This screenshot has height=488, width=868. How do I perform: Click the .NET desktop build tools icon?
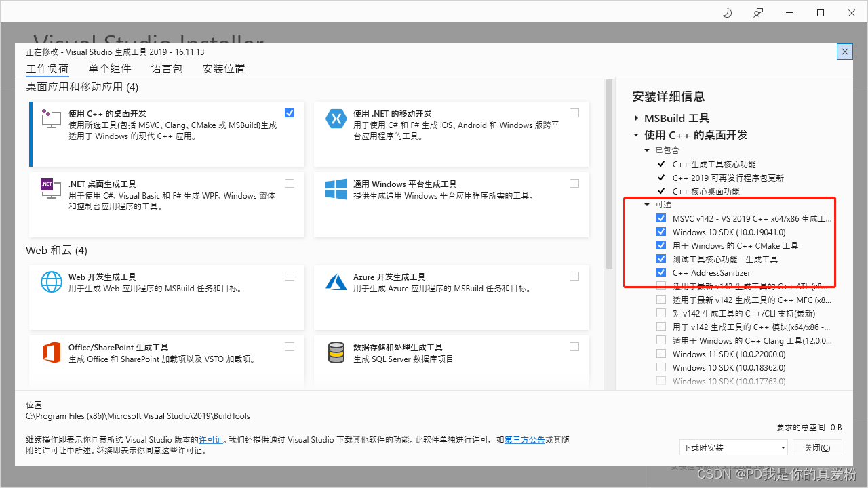pyautogui.click(x=51, y=188)
